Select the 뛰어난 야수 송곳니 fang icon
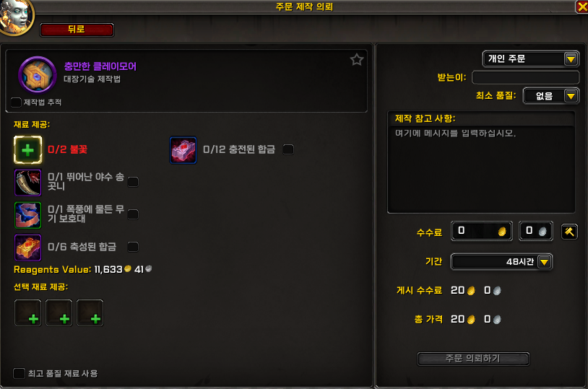 [x=27, y=183]
